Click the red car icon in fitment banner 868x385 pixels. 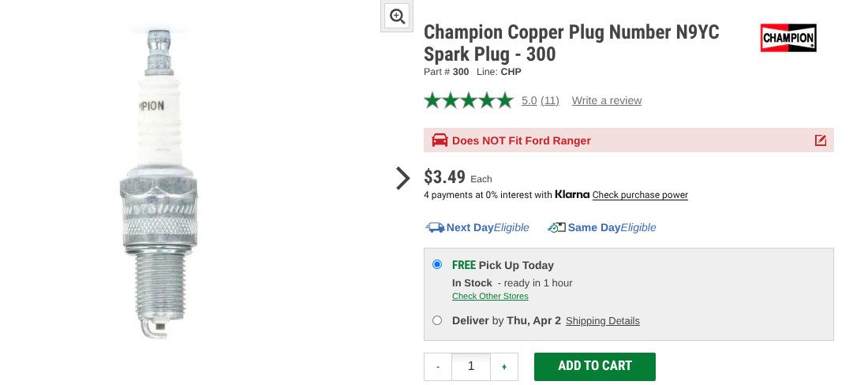click(440, 140)
